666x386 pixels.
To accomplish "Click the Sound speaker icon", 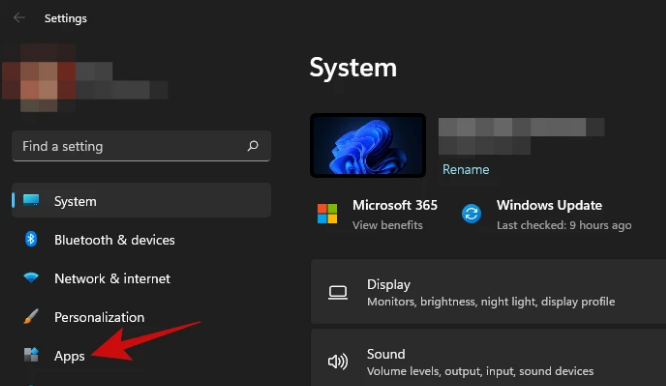I will click(338, 361).
